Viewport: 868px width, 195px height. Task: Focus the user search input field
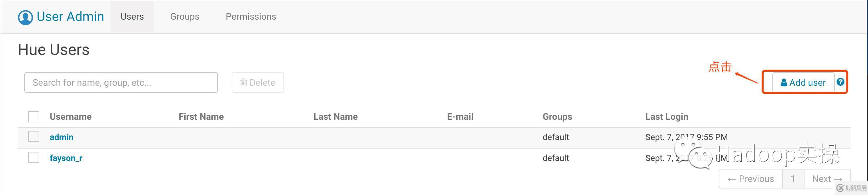(121, 82)
